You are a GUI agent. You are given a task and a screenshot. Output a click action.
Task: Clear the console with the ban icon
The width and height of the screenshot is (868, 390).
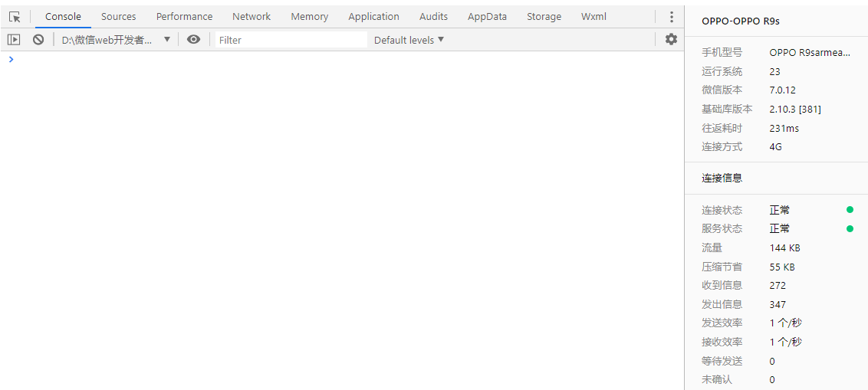(38, 40)
